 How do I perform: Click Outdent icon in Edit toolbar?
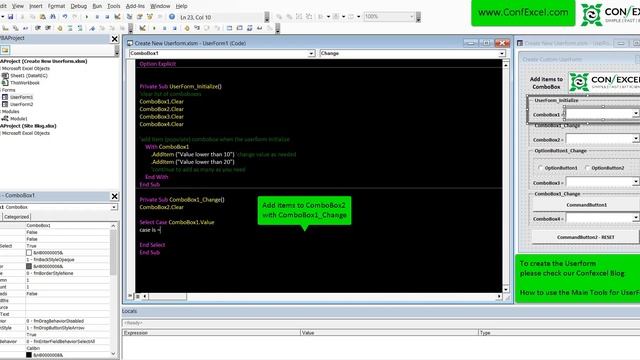click(48, 28)
